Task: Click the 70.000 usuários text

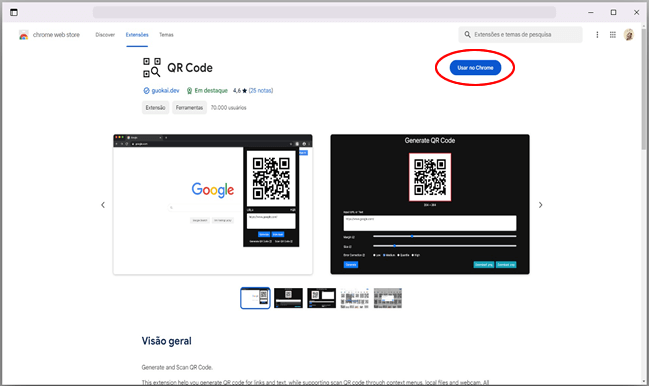Action: (228, 108)
